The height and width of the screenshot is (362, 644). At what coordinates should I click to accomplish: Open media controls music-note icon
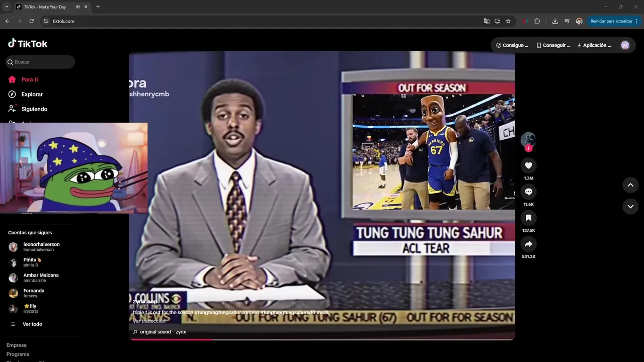coord(567,21)
